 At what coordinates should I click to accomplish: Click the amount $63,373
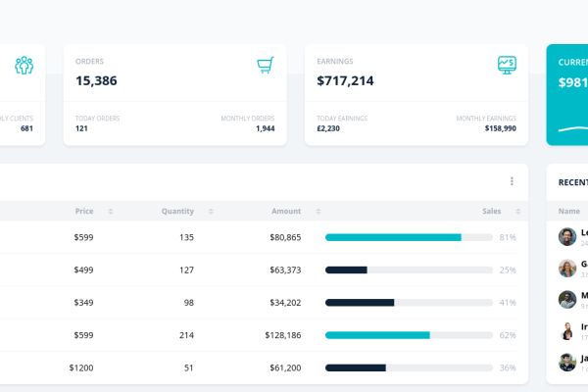click(x=285, y=270)
